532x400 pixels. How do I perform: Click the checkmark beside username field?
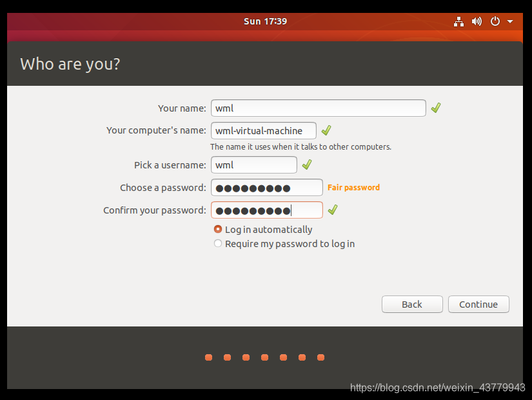point(307,165)
